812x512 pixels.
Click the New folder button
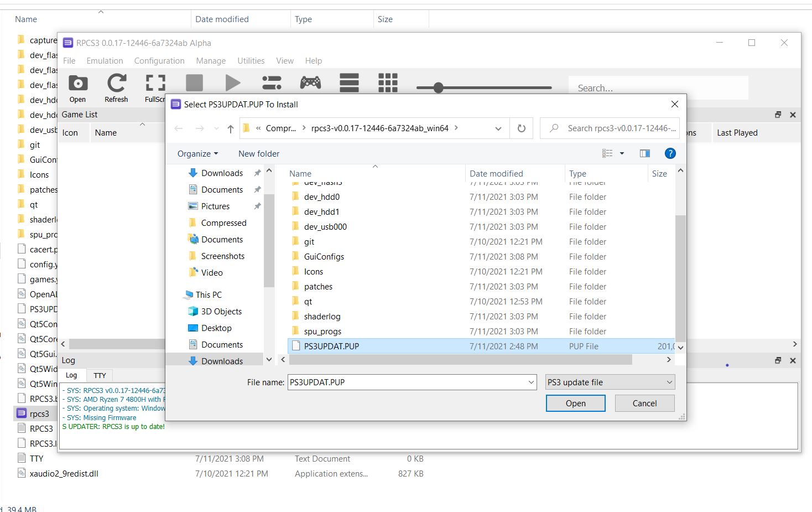coord(259,153)
